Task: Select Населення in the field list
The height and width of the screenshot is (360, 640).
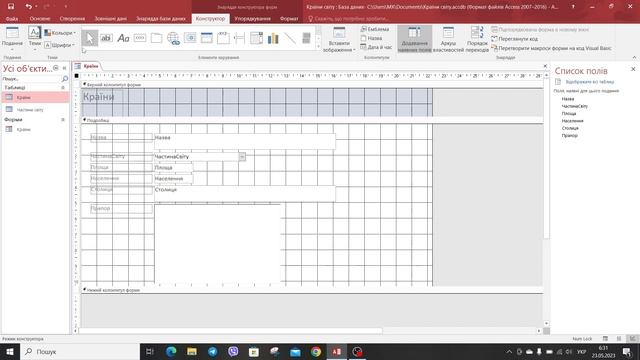Action: pyautogui.click(x=573, y=121)
